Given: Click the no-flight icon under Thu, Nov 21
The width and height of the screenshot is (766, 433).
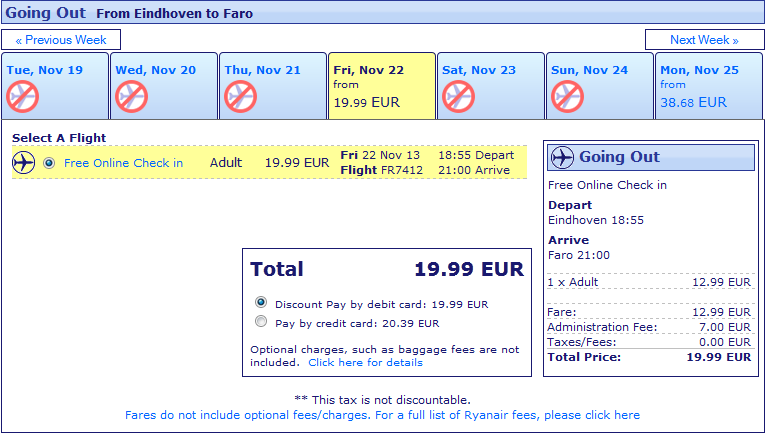Looking at the screenshot, I should (x=240, y=97).
